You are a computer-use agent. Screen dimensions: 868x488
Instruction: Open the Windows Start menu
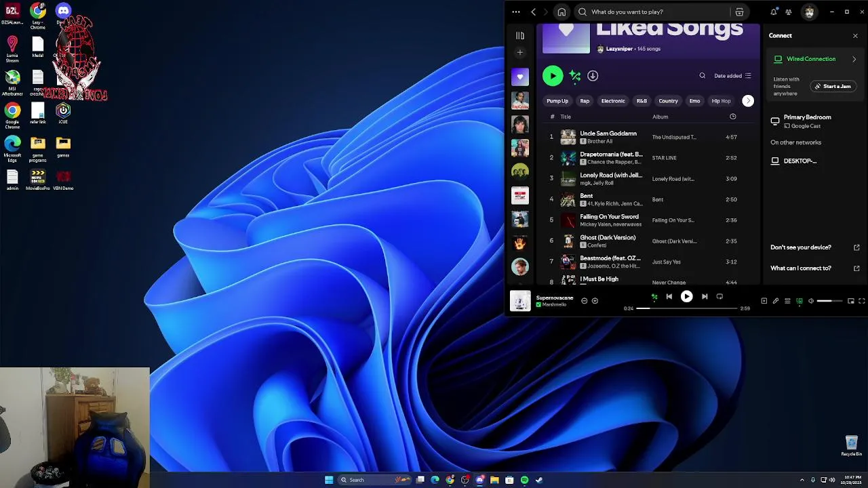click(329, 480)
